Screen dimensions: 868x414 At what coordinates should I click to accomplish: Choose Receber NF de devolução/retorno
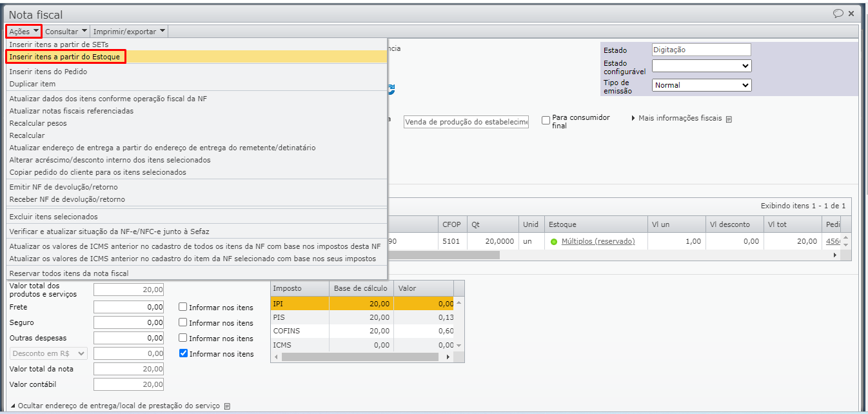click(197, 199)
